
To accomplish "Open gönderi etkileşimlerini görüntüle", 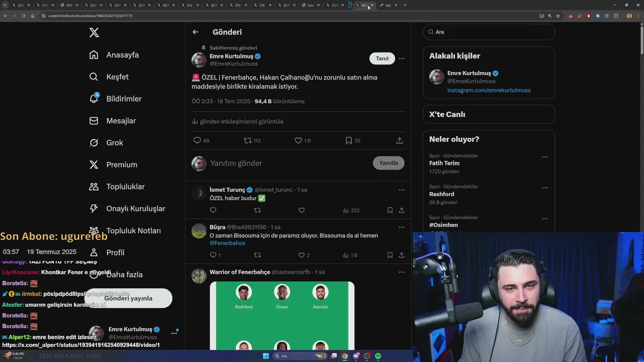I will pyautogui.click(x=237, y=122).
